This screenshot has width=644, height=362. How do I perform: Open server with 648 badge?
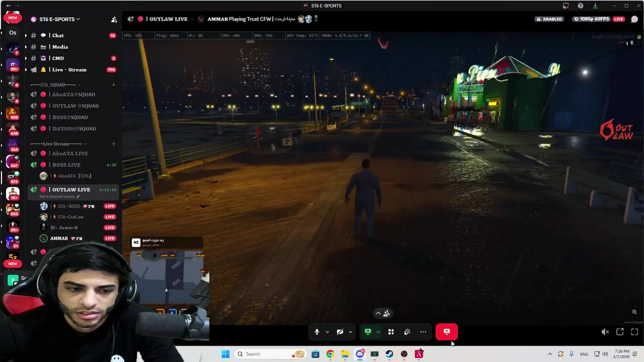13,129
